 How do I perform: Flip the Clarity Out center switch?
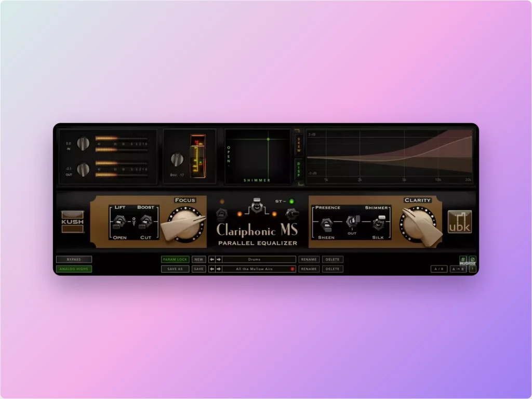pos(353,221)
